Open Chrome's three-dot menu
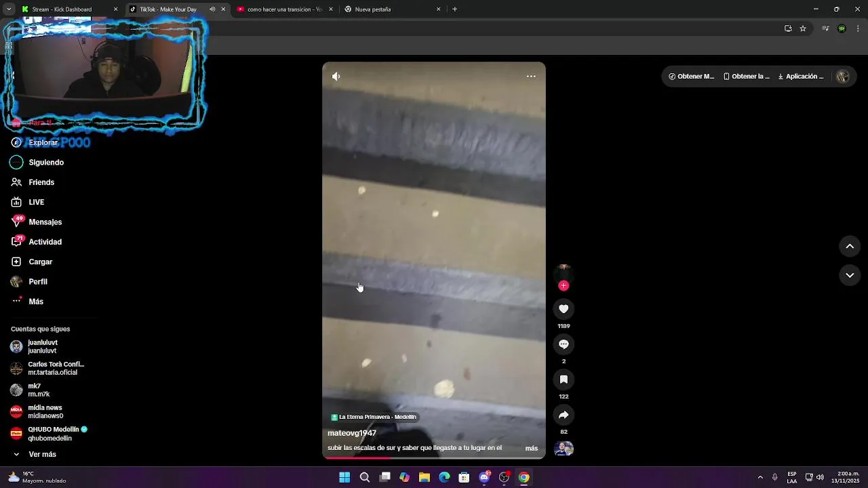 pyautogui.click(x=859, y=28)
